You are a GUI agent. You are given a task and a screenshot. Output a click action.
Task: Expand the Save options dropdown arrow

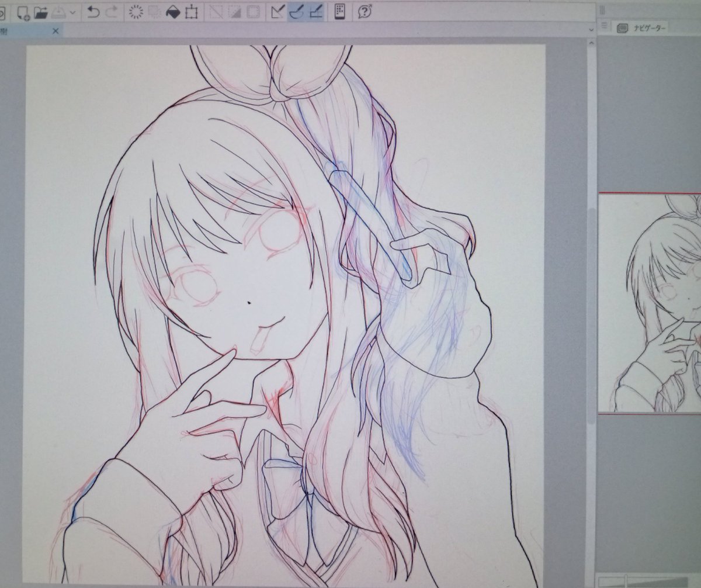pos(72,12)
